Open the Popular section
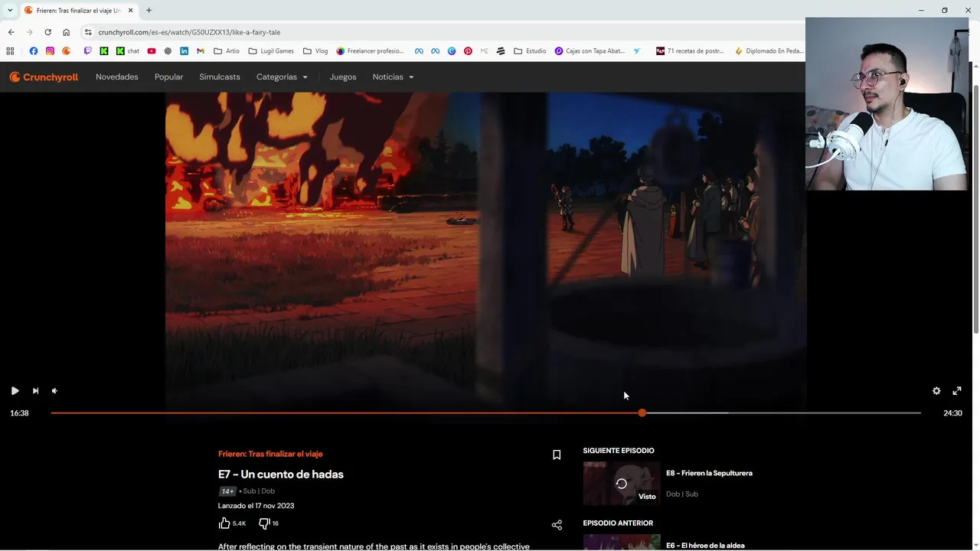This screenshot has height=551, width=980. [168, 77]
